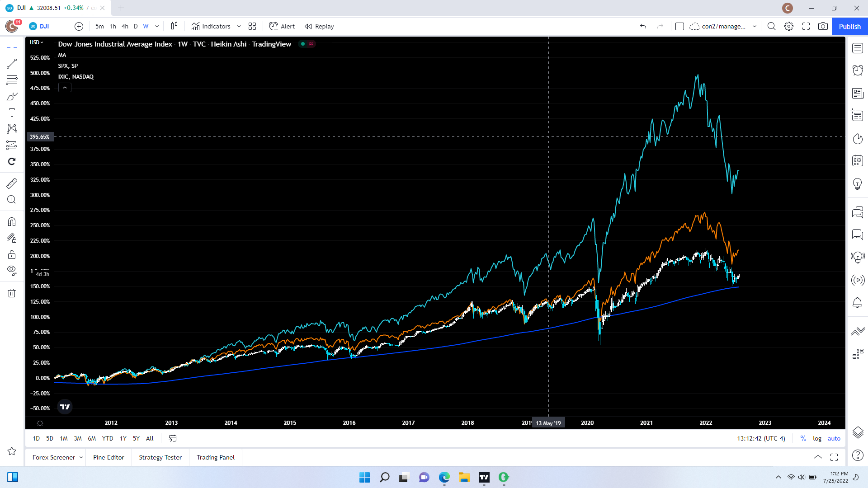Select the Trend Line drawing tool
868x488 pixels.
point(12,64)
